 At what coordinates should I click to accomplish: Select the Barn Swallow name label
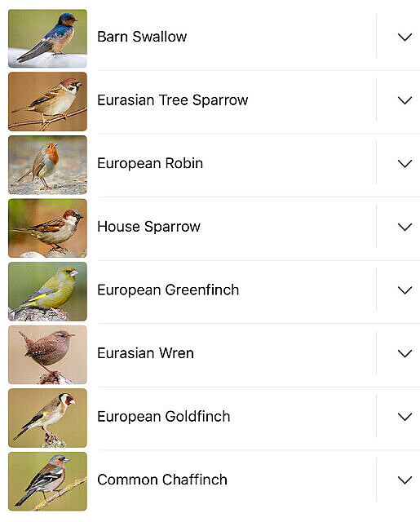[x=142, y=37]
